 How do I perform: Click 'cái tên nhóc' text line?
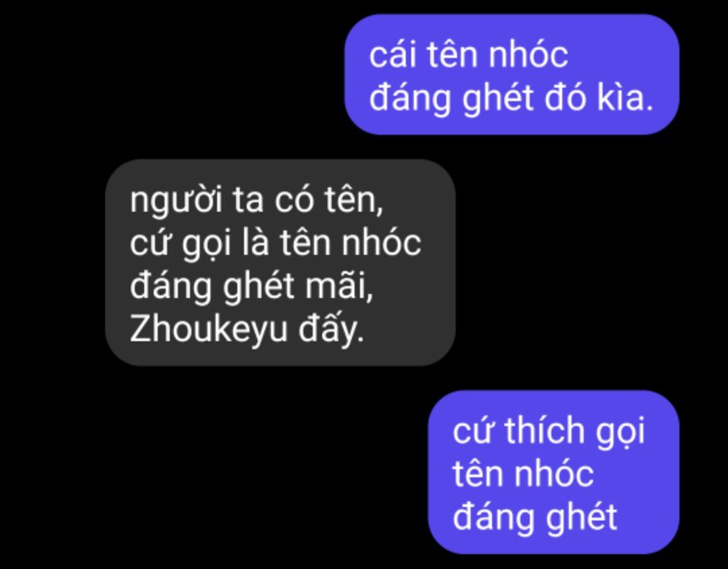(x=468, y=55)
